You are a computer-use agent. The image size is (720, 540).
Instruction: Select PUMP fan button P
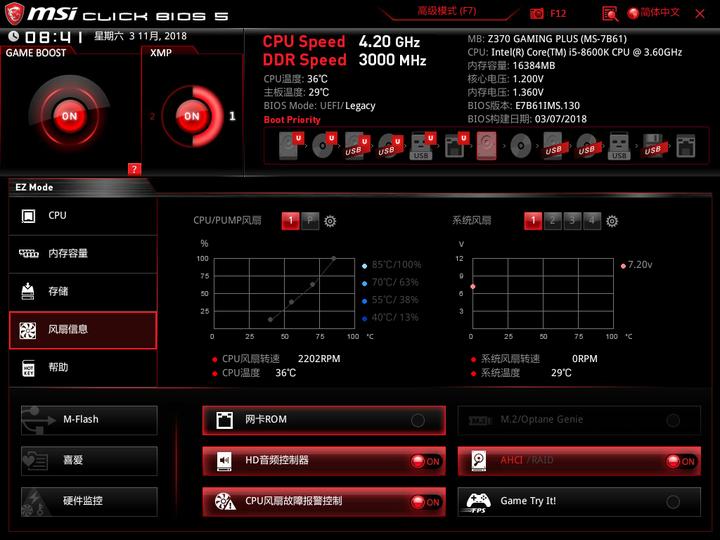(310, 221)
